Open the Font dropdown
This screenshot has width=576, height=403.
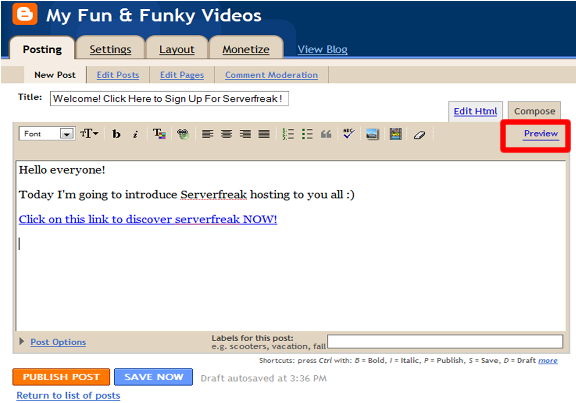[x=47, y=134]
